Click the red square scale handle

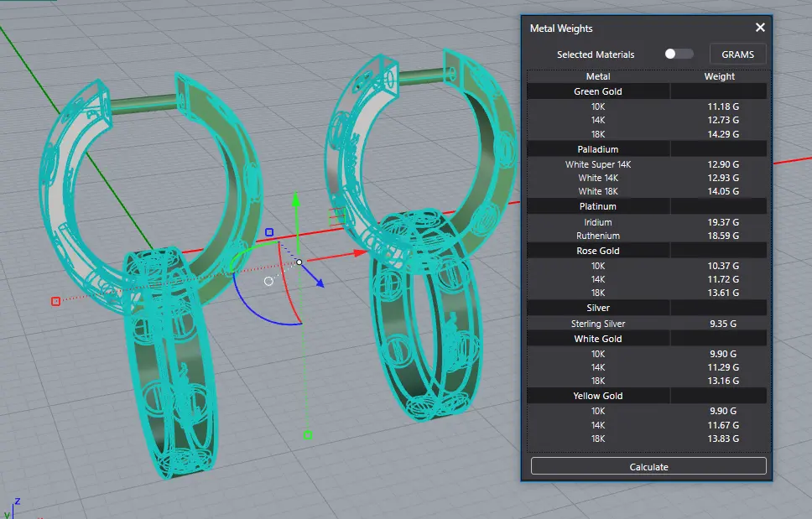coord(55,301)
